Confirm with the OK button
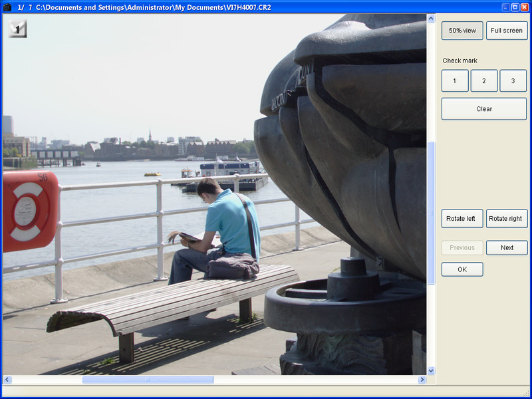 pyautogui.click(x=462, y=269)
